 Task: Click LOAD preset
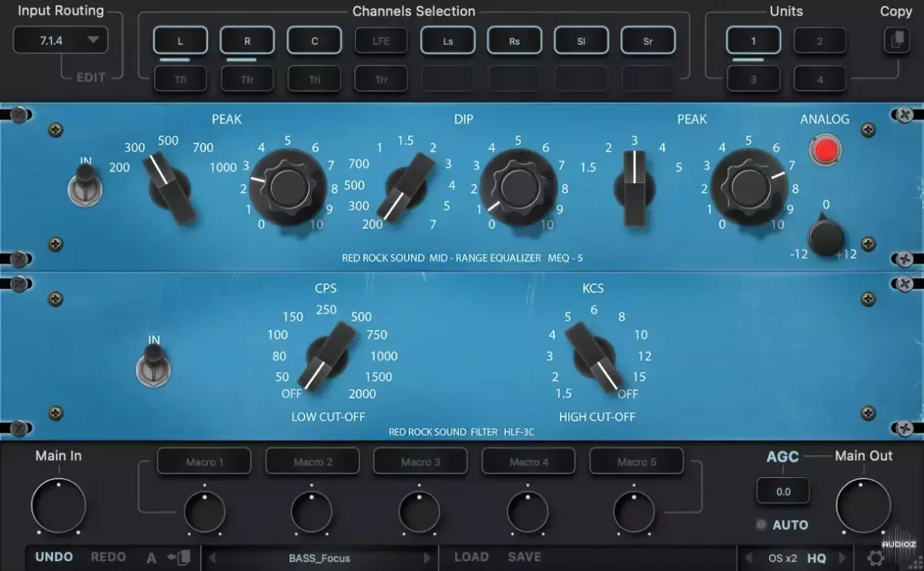471,557
